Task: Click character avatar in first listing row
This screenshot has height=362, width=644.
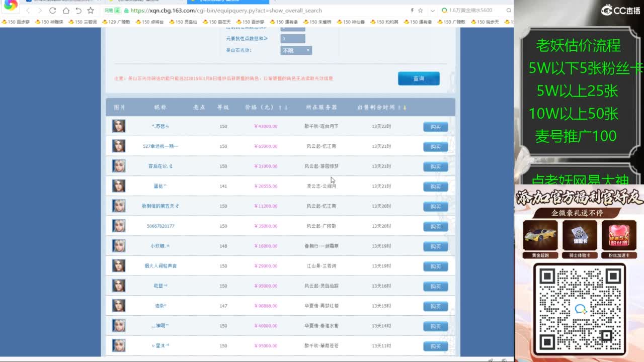Action: pos(119,126)
